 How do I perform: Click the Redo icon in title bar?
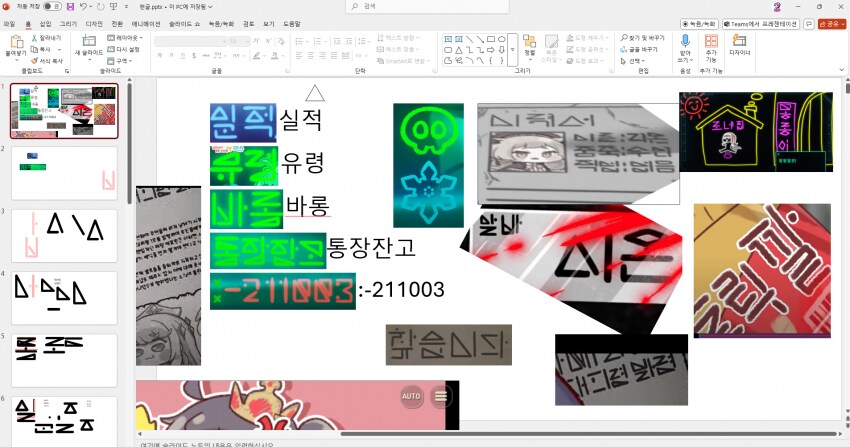[x=101, y=7]
